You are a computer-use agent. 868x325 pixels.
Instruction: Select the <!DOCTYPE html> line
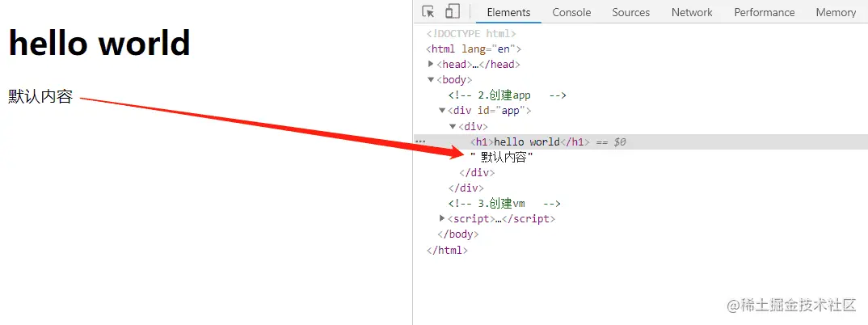(x=471, y=33)
